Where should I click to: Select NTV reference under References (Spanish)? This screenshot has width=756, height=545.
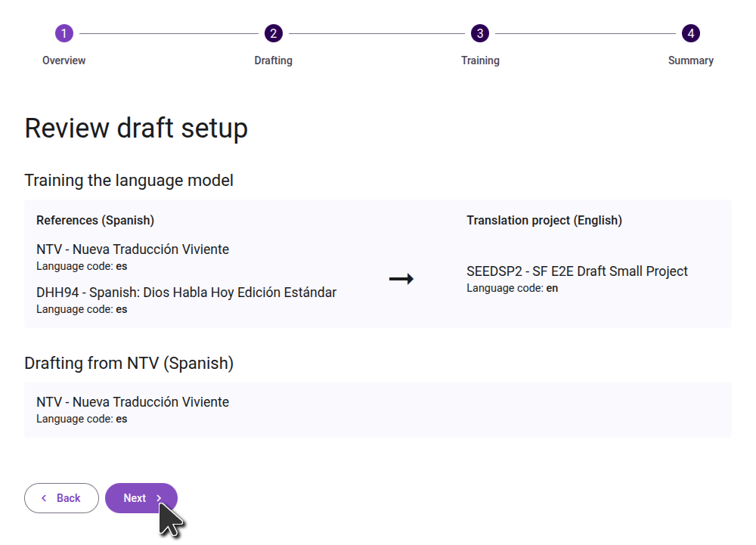tap(132, 249)
